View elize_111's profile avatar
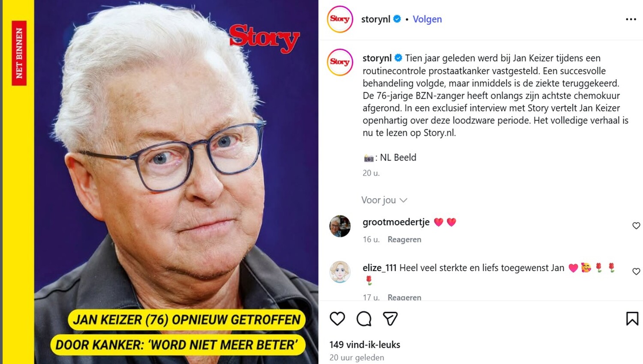Viewport: 643px width, 364px height. [x=340, y=272]
